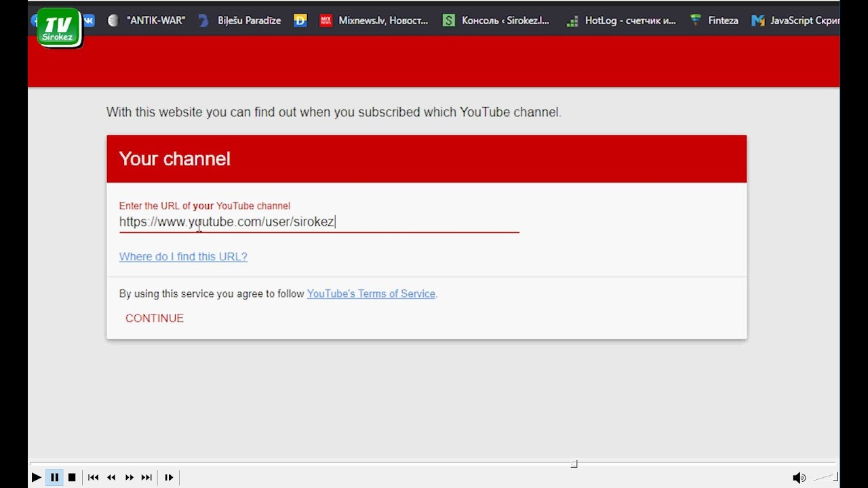The width and height of the screenshot is (868, 488).
Task: Click the Play button in the media player
Action: [x=37, y=477]
